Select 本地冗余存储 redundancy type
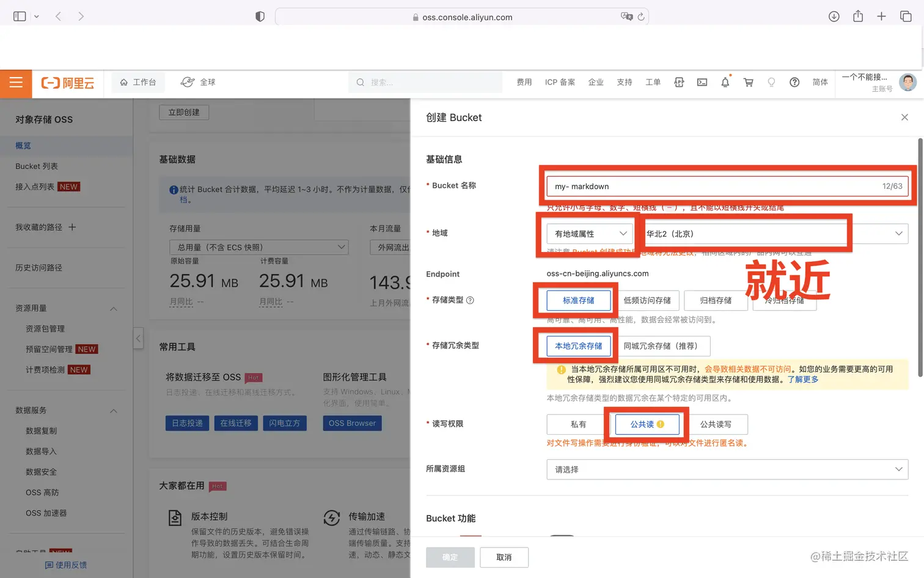 click(578, 346)
